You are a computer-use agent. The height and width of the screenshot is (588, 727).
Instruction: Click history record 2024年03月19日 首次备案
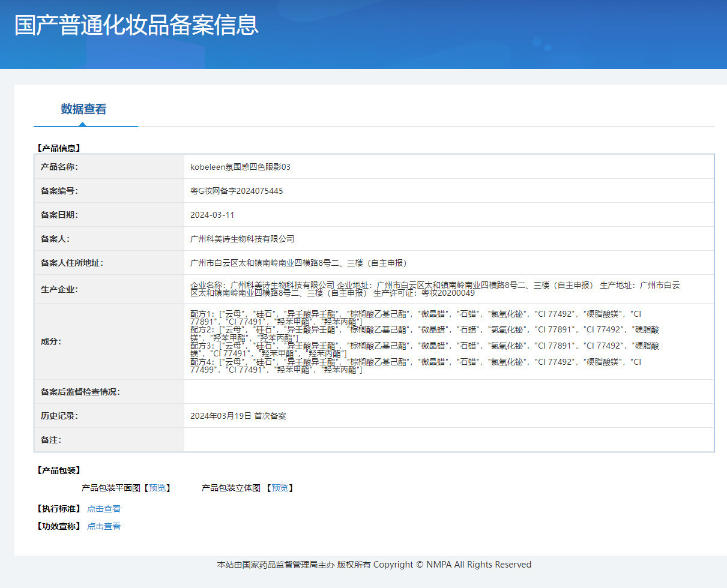click(x=238, y=416)
